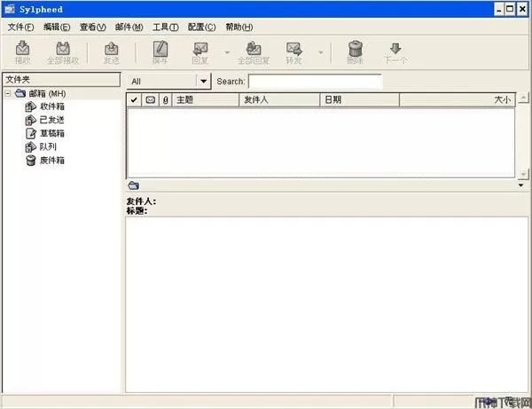Click the Sylpheed title bar app icon

coord(10,9)
